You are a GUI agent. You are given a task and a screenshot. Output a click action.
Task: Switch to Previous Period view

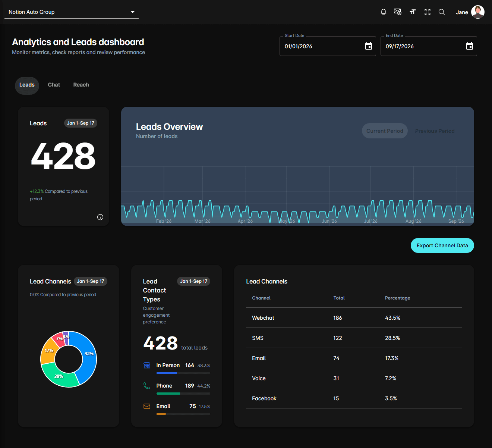pyautogui.click(x=435, y=131)
